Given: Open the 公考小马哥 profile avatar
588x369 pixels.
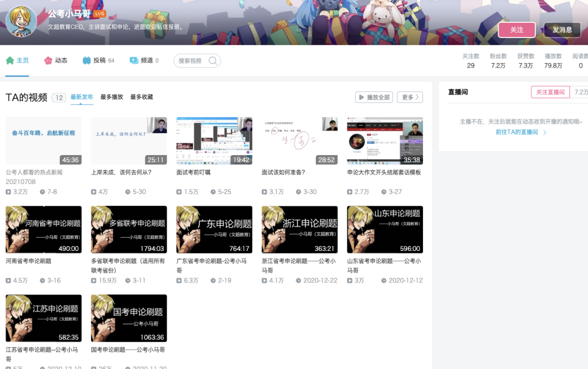Looking at the screenshot, I should (21, 21).
